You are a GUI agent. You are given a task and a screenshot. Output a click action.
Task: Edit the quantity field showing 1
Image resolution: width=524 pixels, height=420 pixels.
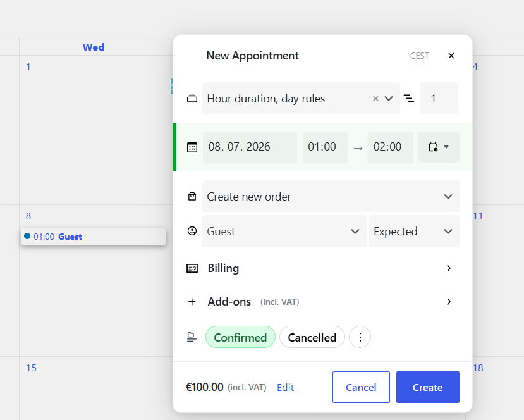(439, 98)
